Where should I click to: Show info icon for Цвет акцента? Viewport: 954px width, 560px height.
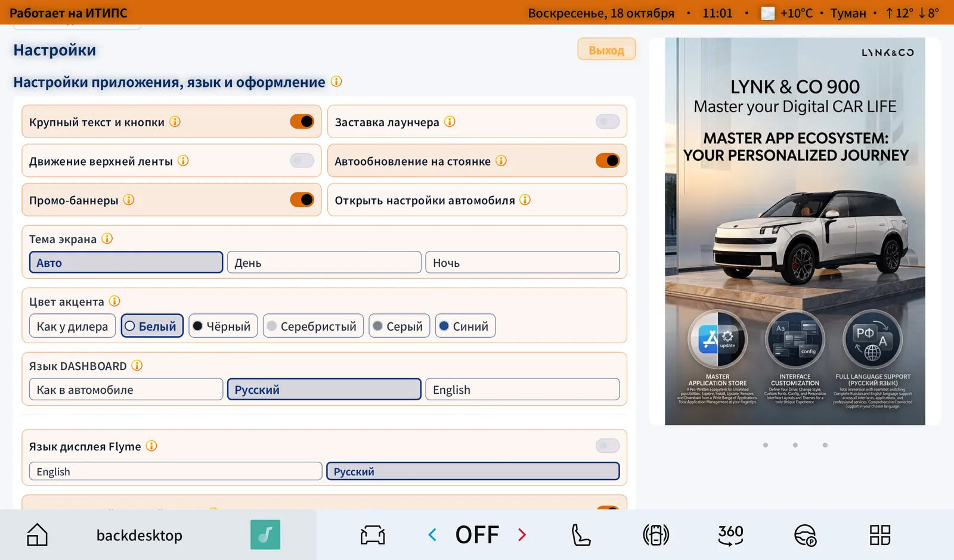tap(114, 301)
